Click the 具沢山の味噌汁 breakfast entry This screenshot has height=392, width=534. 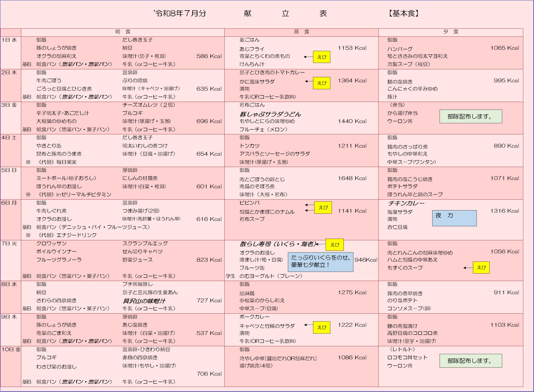click(x=144, y=301)
